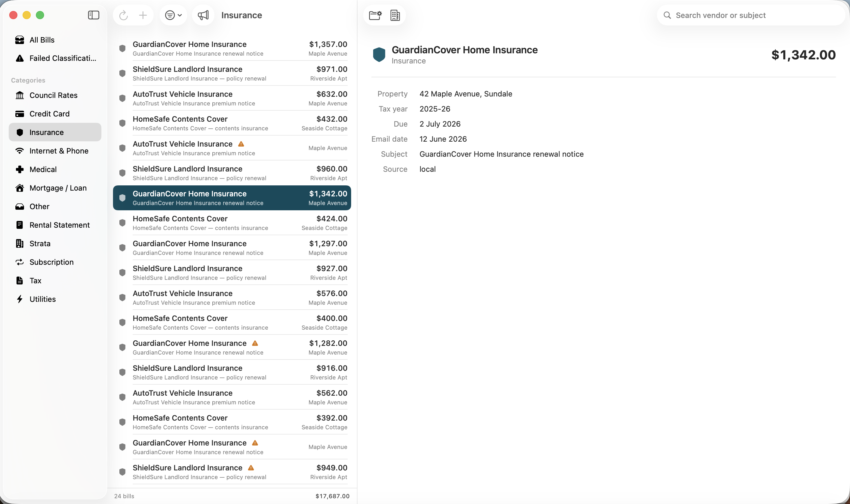
Task: Click the Medical cross icon
Action: [20, 169]
